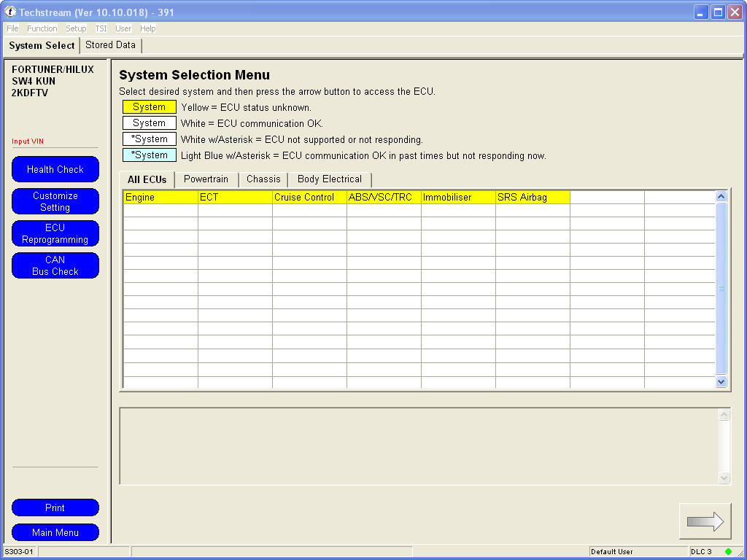Image resolution: width=747 pixels, height=560 pixels.
Task: Select the All ECUs tab
Action: [147, 179]
